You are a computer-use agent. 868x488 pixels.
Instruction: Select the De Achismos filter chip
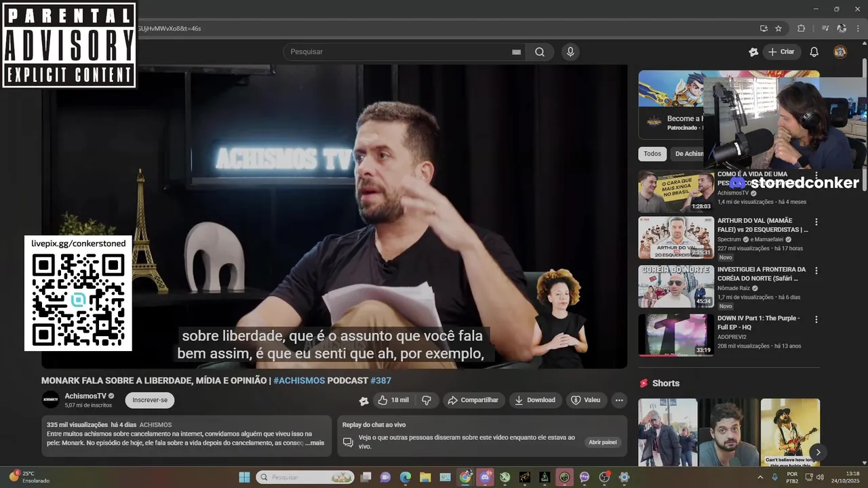pyautogui.click(x=688, y=154)
